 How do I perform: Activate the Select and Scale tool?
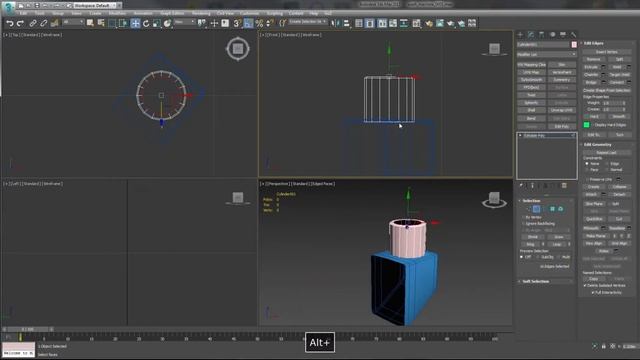point(157,23)
